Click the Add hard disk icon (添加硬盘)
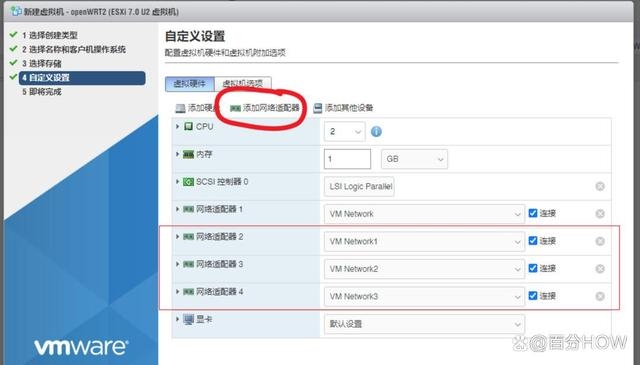Screen dimensions: 640x365 click(x=180, y=108)
